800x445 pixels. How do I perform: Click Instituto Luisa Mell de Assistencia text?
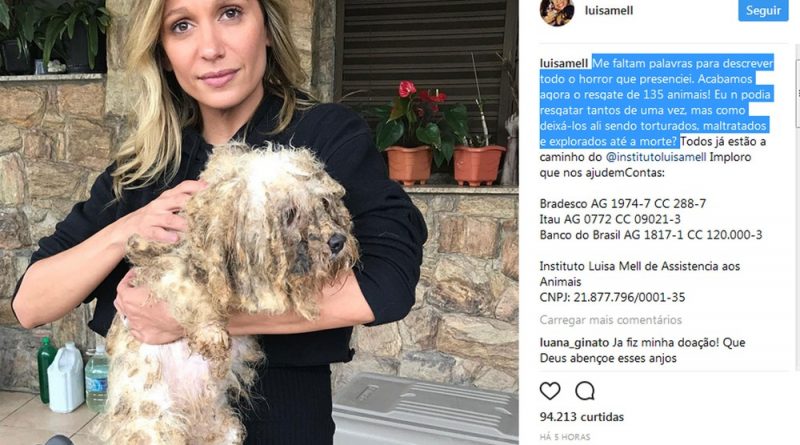coord(640,274)
